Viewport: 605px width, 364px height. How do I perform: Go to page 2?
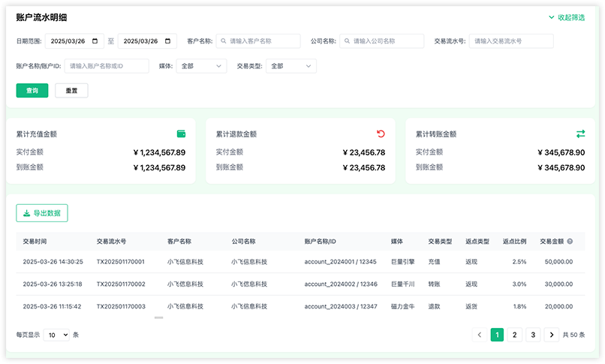click(514, 335)
